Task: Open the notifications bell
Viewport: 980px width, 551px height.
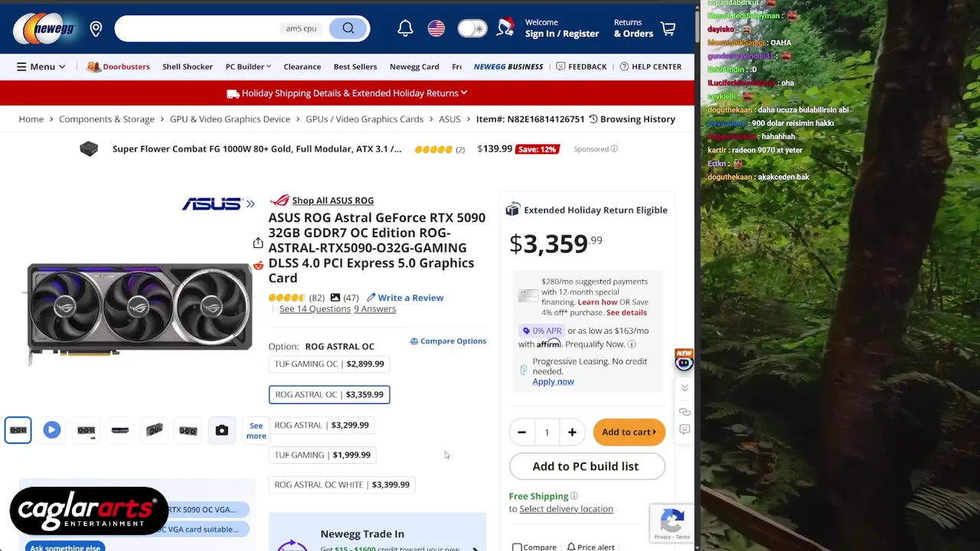Action: coord(405,28)
